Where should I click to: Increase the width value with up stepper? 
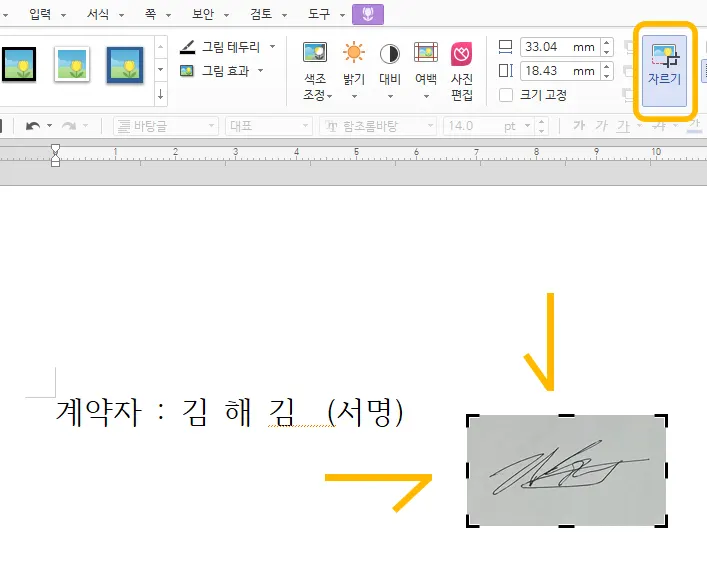(607, 43)
